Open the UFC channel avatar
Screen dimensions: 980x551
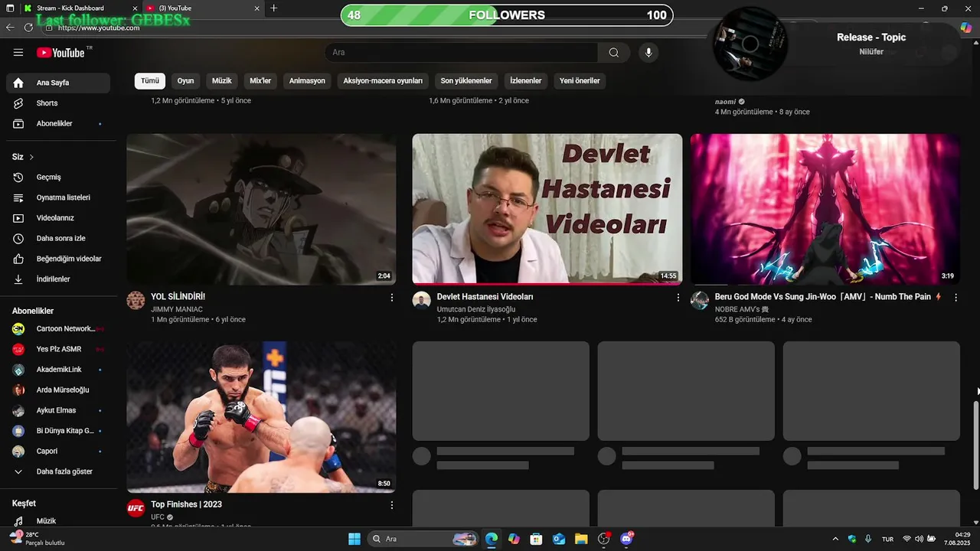click(x=136, y=508)
